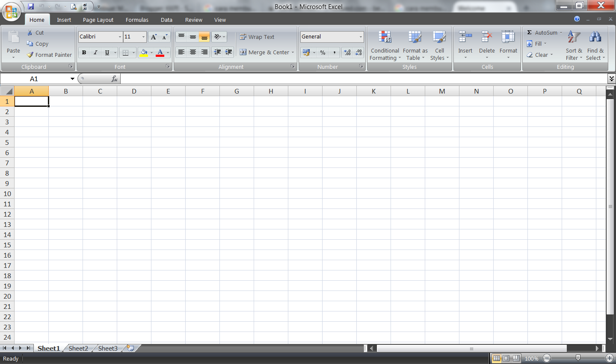Open Print Preview from Quick Access toolbar
Viewport: 616px width, 364px height.
pyautogui.click(x=74, y=6)
